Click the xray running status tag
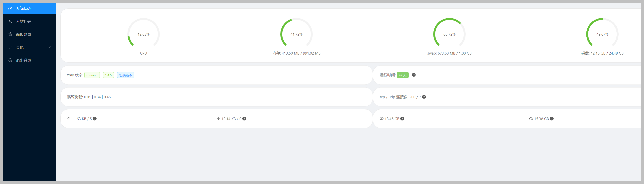The width and height of the screenshot is (644, 184). tap(92, 75)
